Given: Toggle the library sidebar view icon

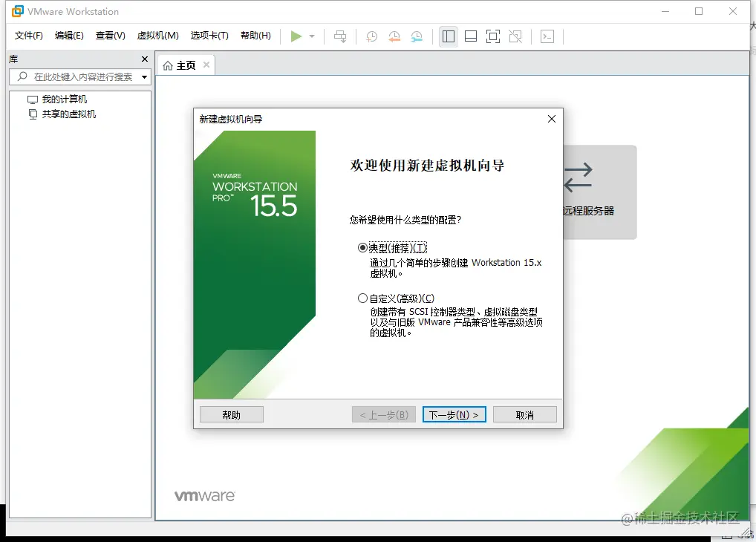Looking at the screenshot, I should (x=449, y=36).
